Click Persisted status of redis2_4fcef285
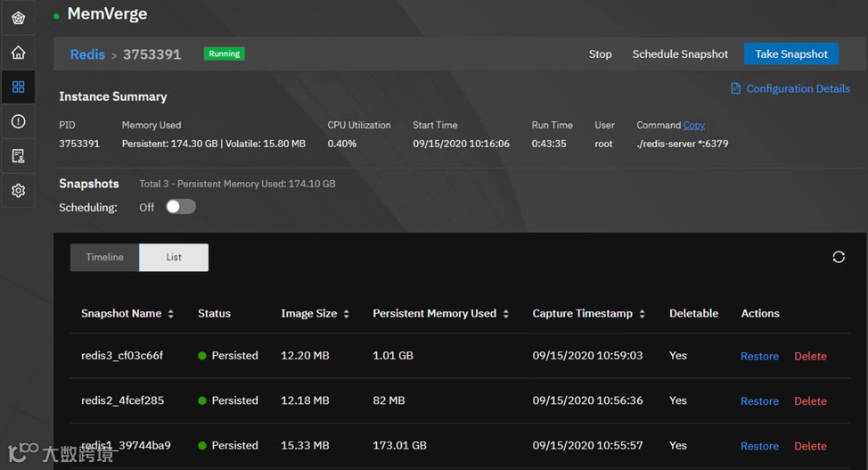 [228, 400]
